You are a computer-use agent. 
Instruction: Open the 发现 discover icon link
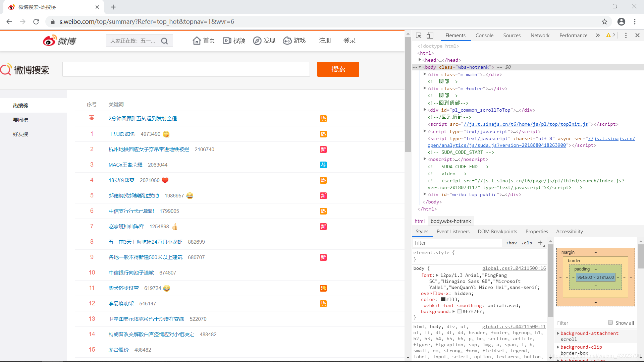[x=264, y=41]
